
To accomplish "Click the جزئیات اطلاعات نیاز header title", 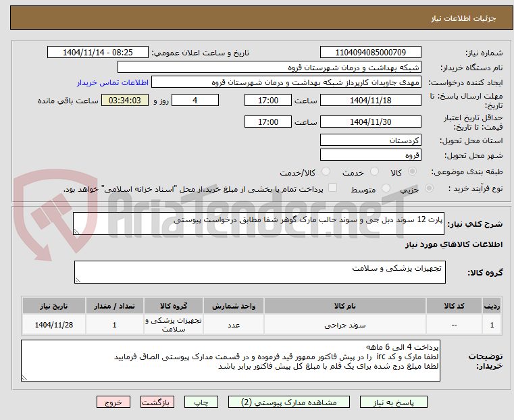I will pyautogui.click(x=463, y=18).
